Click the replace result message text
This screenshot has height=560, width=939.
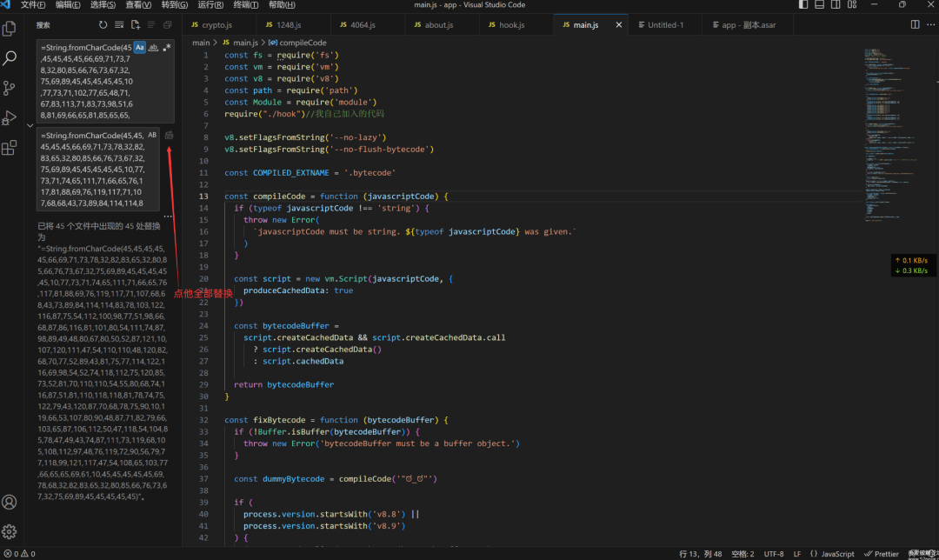click(103, 361)
